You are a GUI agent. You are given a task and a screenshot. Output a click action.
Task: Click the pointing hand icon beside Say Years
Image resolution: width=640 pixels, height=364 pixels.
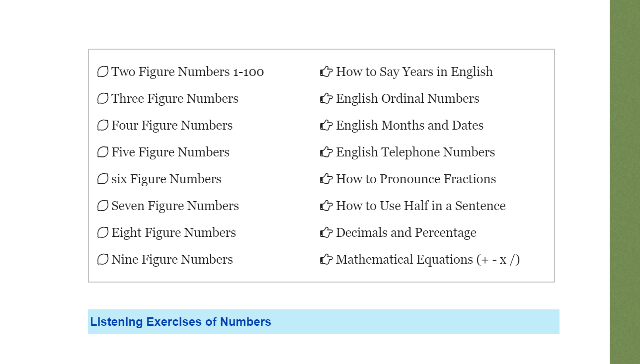[326, 72]
